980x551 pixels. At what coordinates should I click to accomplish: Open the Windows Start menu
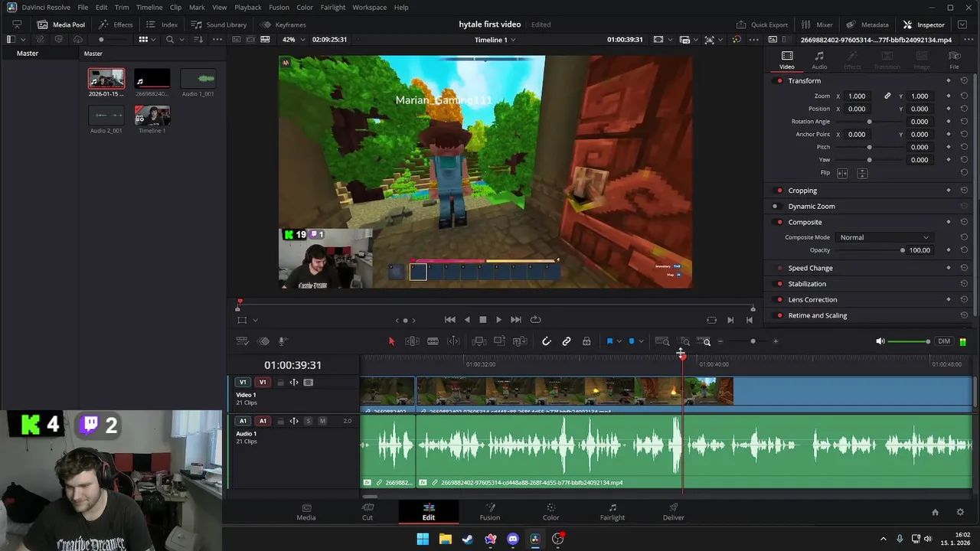point(423,539)
